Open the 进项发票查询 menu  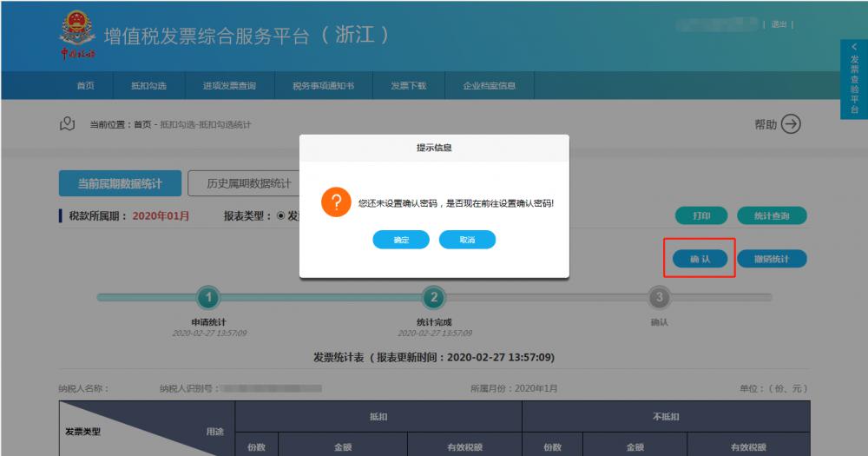pyautogui.click(x=229, y=86)
